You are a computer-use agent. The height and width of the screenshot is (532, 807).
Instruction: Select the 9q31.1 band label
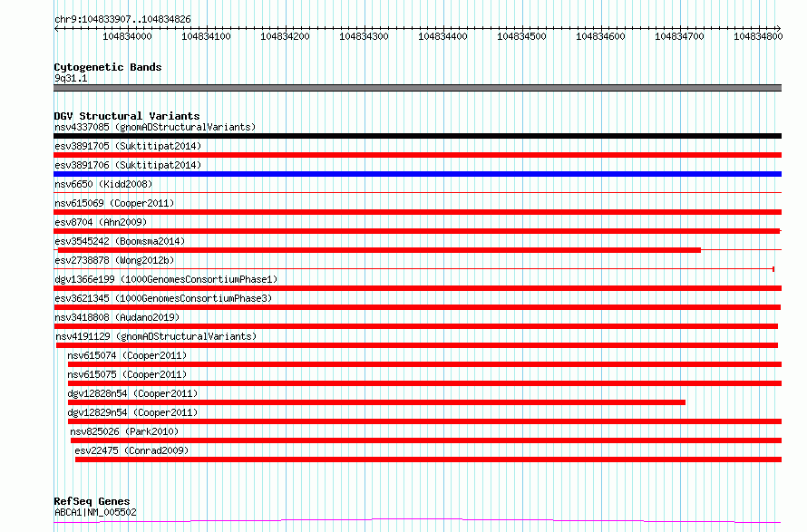pyautogui.click(x=71, y=78)
